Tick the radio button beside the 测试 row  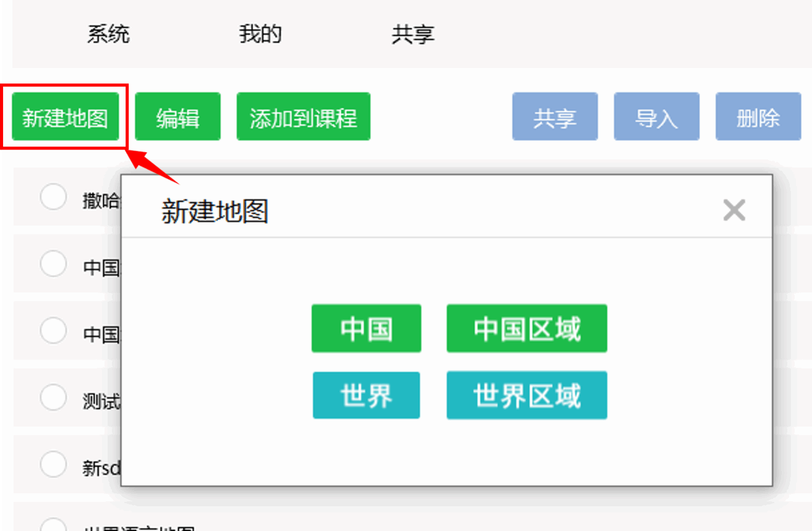(x=53, y=397)
